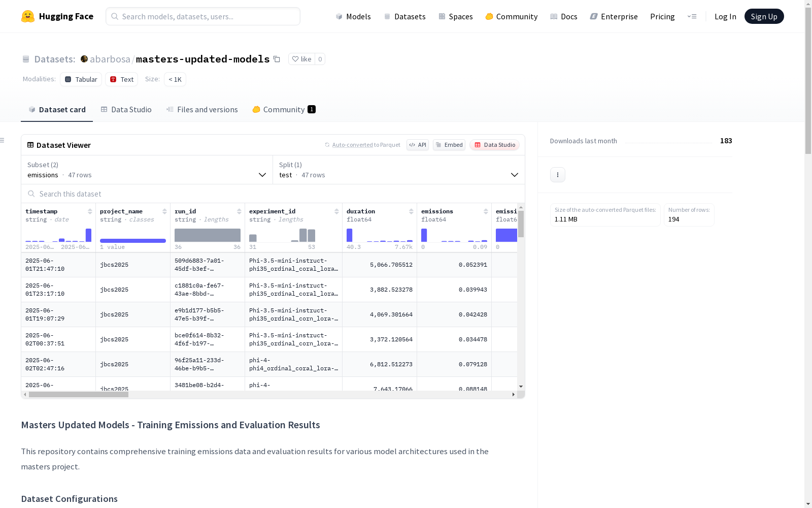Sort the timestamp column

click(90, 211)
